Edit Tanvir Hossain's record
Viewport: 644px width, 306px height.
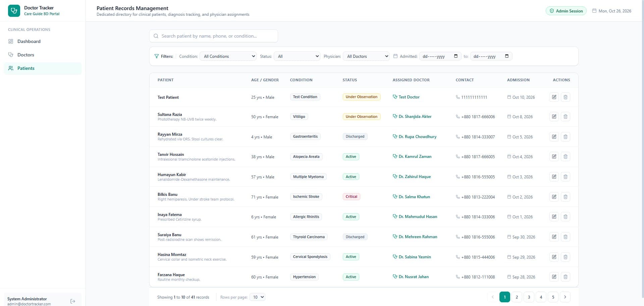(554, 157)
